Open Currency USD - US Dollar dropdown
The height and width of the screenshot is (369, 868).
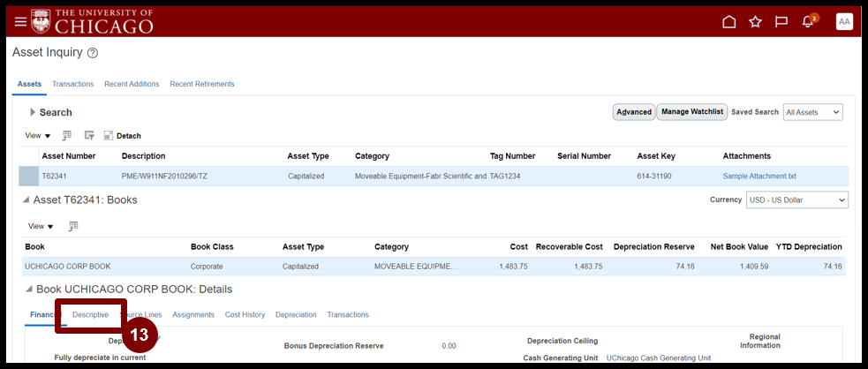(x=796, y=200)
